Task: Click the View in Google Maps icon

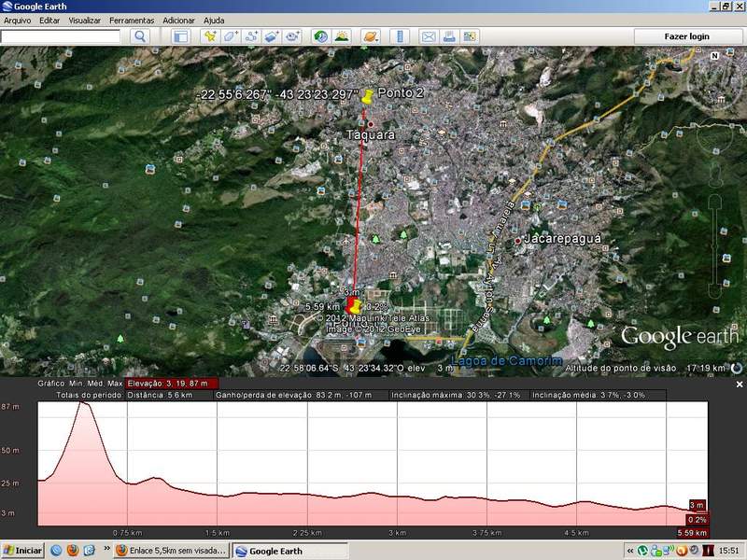Action: (x=470, y=36)
